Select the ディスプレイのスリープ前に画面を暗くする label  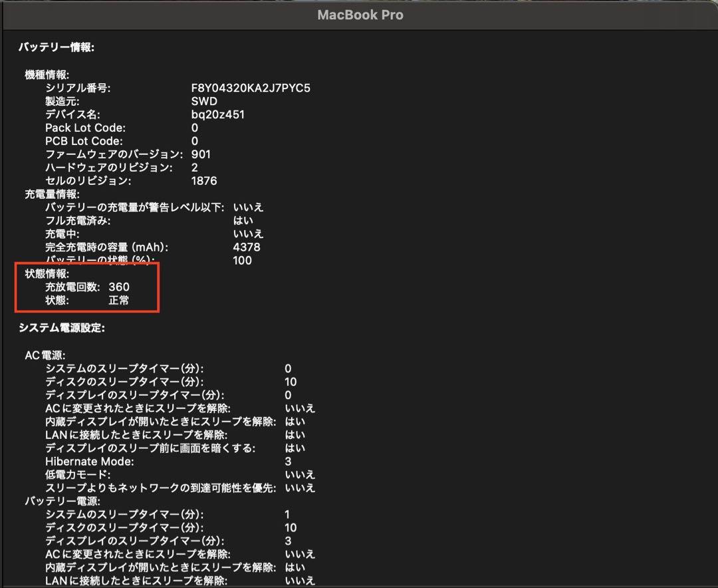[x=150, y=449]
